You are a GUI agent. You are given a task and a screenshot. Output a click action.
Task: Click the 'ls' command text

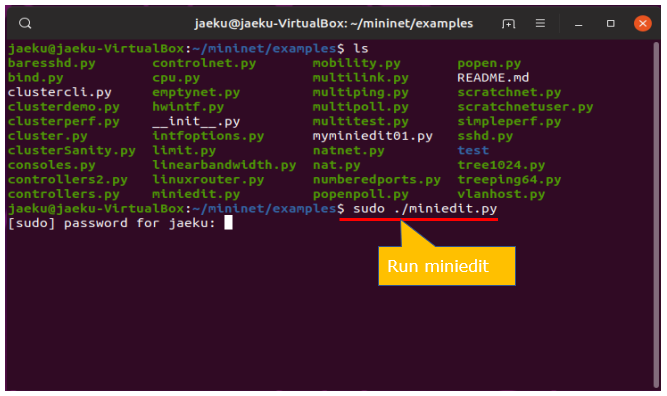pyautogui.click(x=361, y=48)
